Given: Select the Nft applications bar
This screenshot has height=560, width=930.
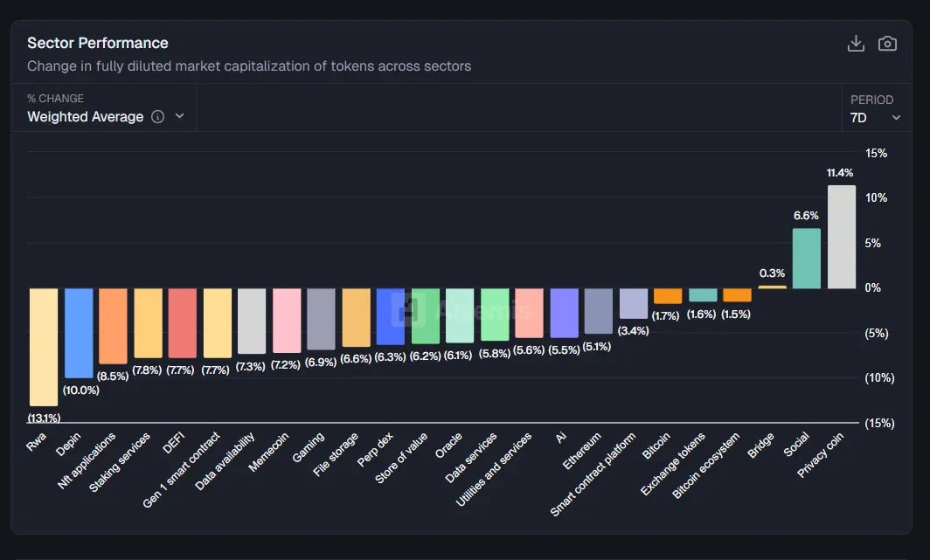Looking at the screenshot, I should 113,326.
